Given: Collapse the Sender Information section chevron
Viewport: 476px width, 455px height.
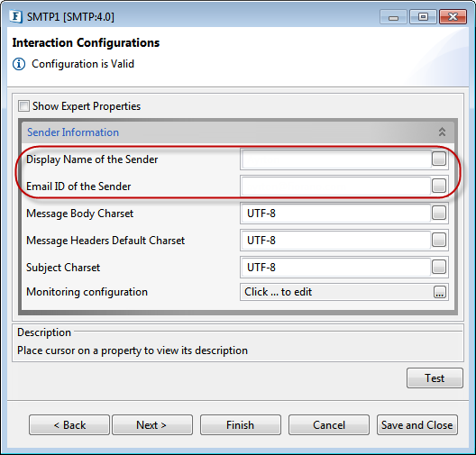Looking at the screenshot, I should [442, 132].
